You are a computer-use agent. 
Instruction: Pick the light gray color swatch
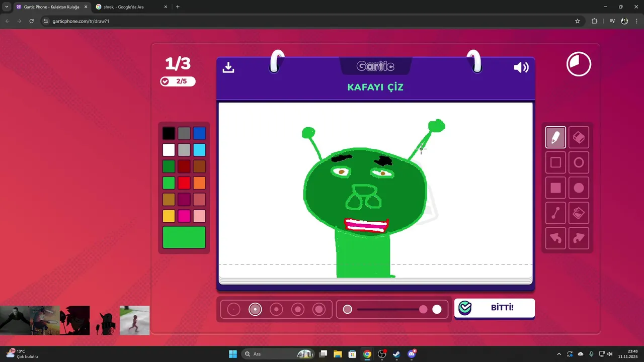(184, 150)
